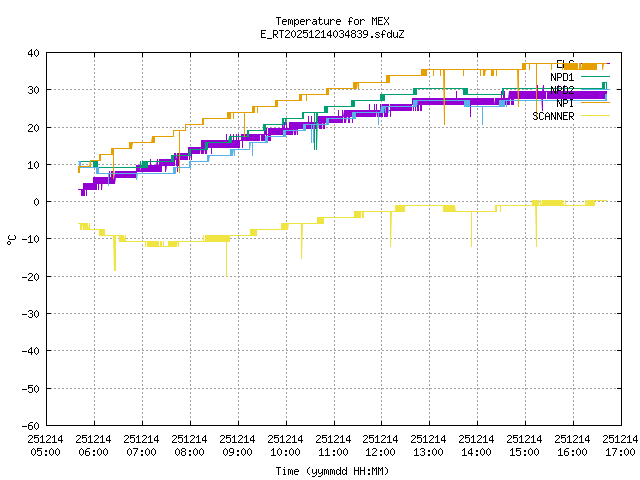Viewport: 640px width, 480px height.
Task: Click the SCANNER legend label
Action: 553,116
